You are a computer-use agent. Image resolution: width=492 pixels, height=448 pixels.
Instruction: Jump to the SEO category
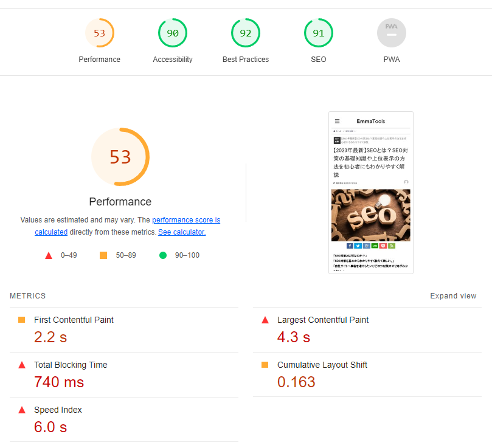318,40
